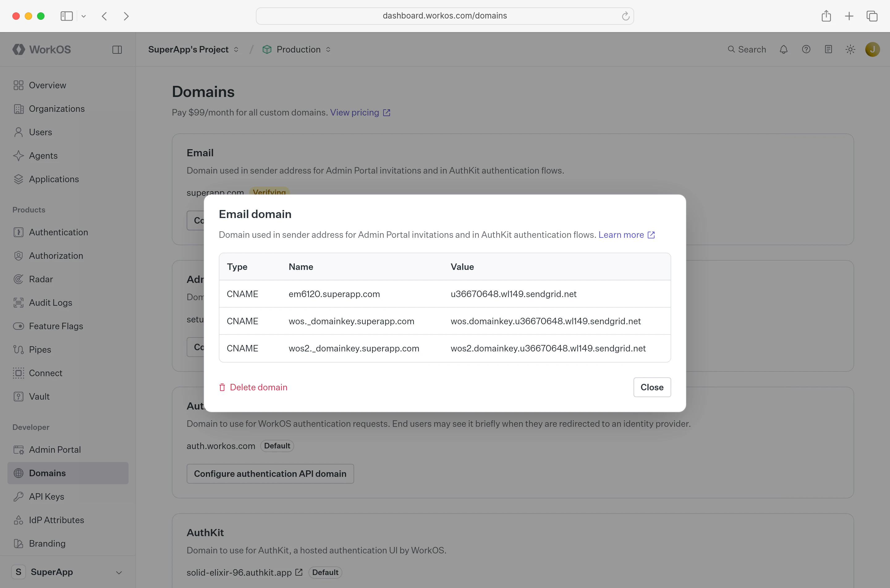The image size is (890, 588).
Task: Select wos.domainkey.u36670648.wl149.sendgrid.net value
Action: tap(545, 321)
